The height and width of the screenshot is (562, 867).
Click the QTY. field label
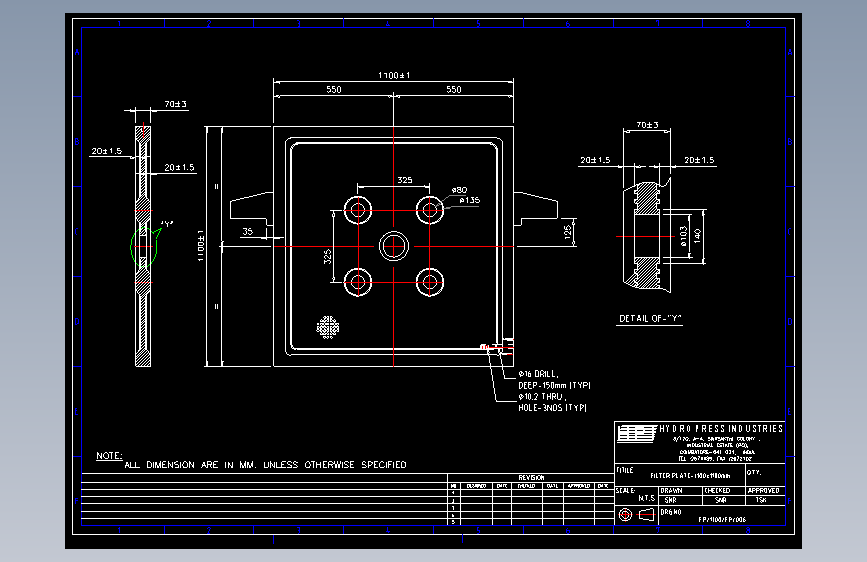point(754,472)
